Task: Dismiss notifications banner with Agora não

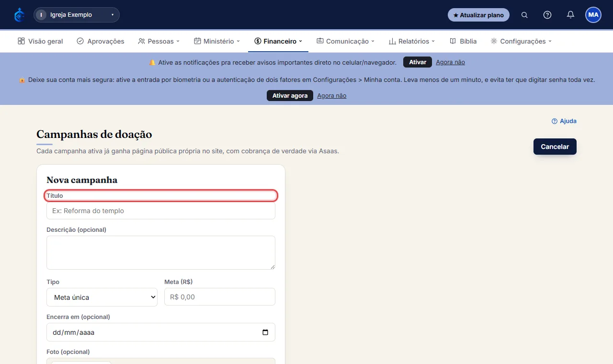Action: (450, 62)
